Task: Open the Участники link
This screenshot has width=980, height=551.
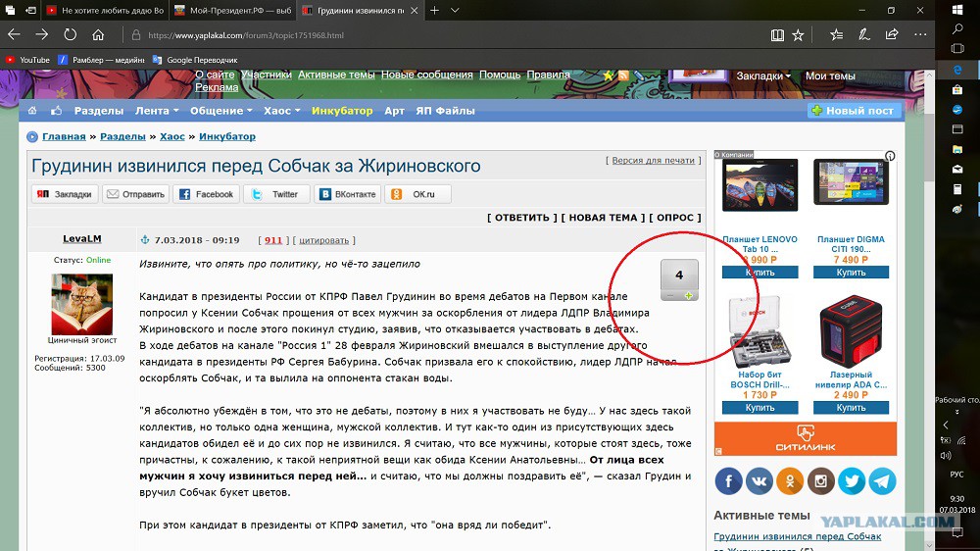Action: (267, 75)
